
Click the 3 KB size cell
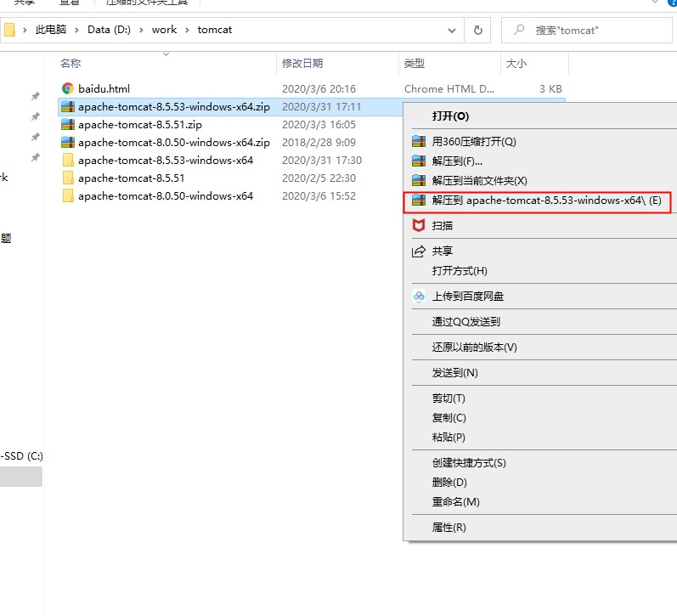click(550, 88)
